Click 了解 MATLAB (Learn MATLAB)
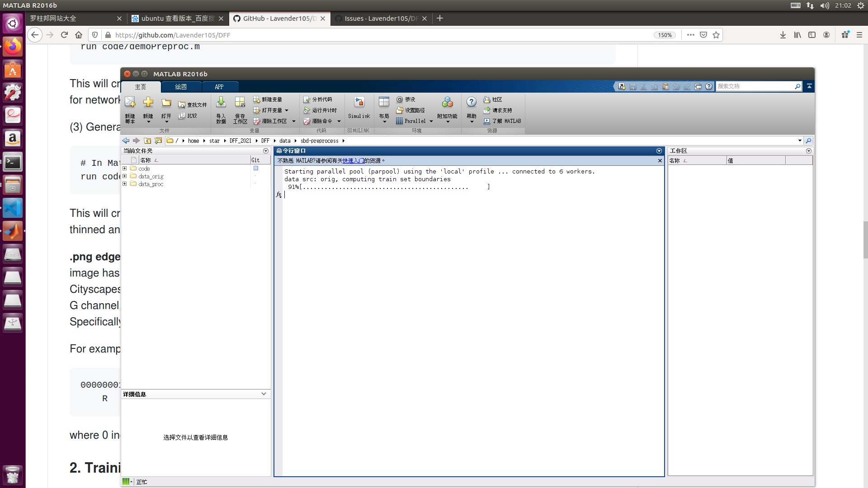The image size is (868, 488). coord(502,121)
